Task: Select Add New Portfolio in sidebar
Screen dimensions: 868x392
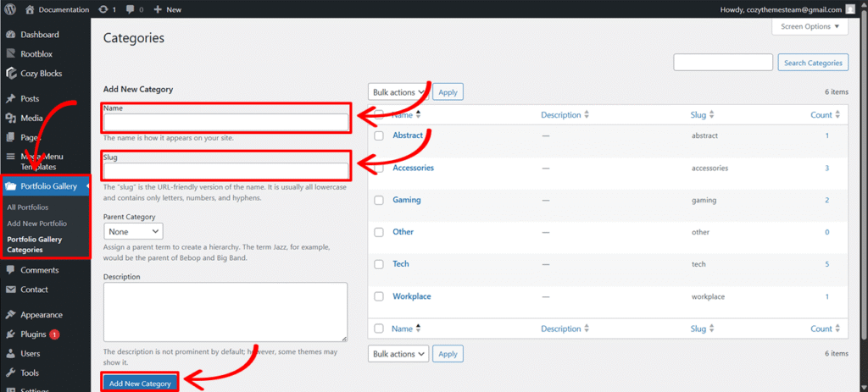Action: pyautogui.click(x=36, y=224)
